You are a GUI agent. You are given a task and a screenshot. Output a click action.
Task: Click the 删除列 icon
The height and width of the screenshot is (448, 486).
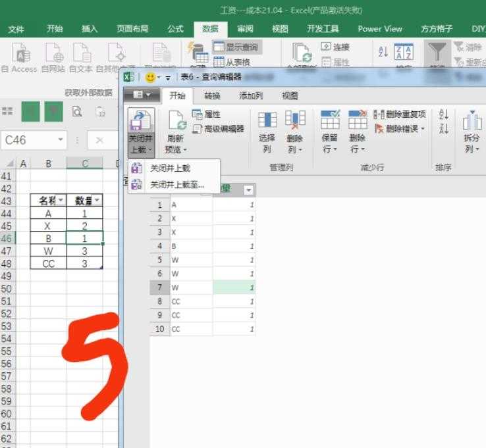click(295, 120)
